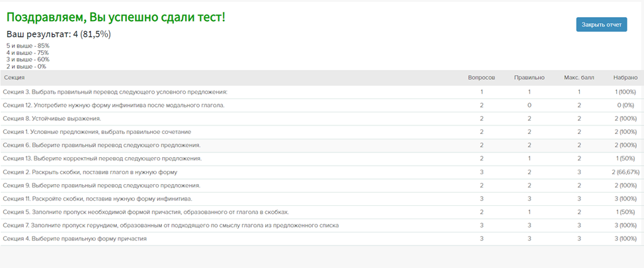This screenshot has width=644, height=268.
Task: Select row Секция 2. Раскрыть скобки
Action: [321, 172]
